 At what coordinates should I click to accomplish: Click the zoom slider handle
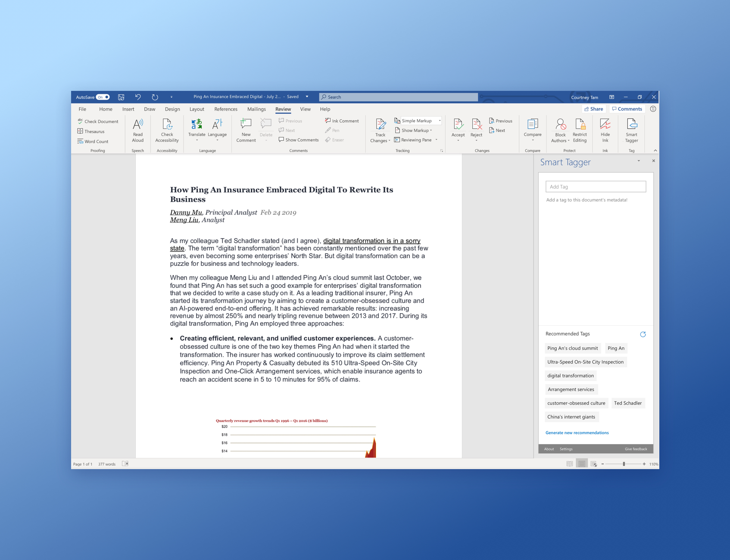624,464
